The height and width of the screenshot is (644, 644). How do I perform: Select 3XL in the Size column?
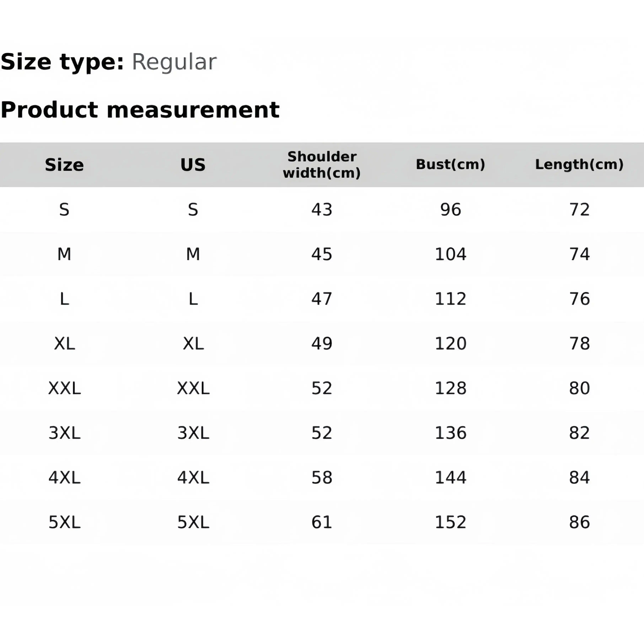pyautogui.click(x=64, y=433)
